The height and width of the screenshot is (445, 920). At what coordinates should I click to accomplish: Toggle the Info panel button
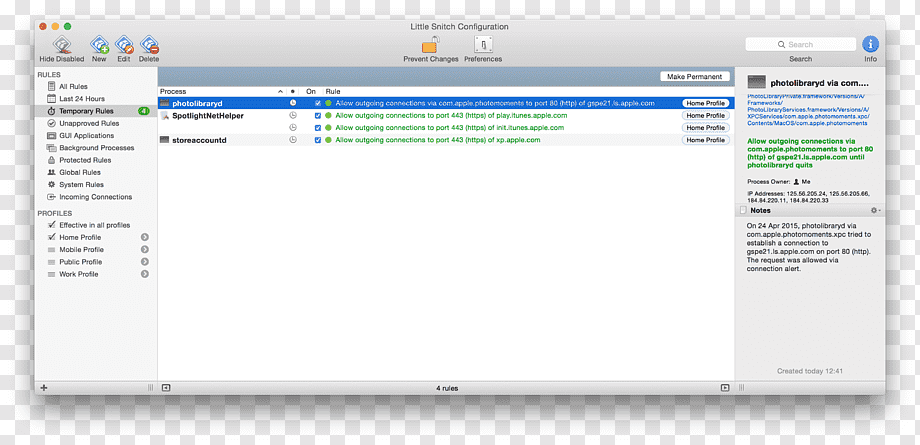click(870, 44)
